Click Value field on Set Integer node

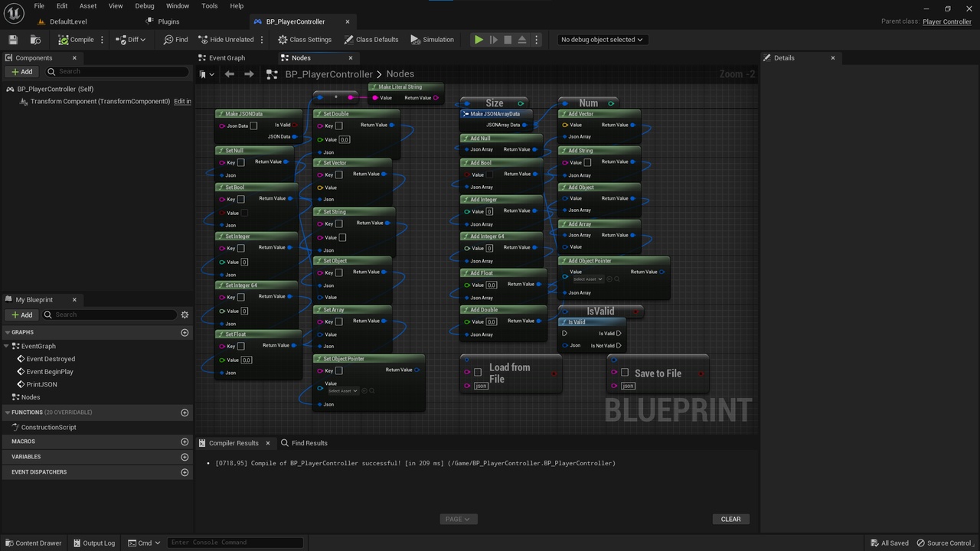(244, 262)
